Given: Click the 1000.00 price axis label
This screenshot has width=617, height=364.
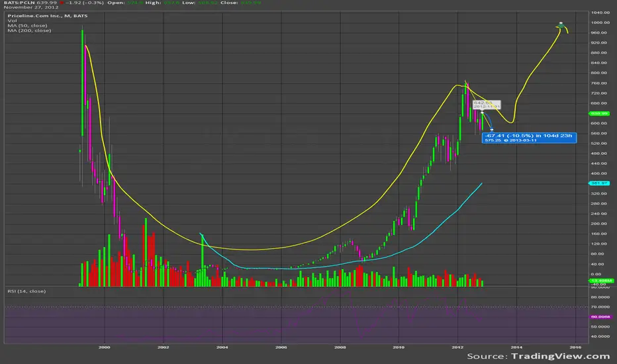Looking at the screenshot, I should (x=600, y=23).
